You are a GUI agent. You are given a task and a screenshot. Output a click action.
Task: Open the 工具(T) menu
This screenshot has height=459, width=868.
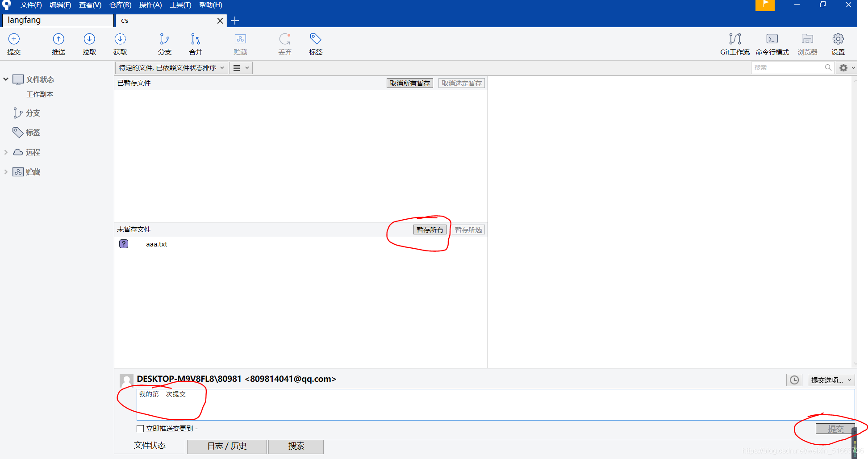[x=180, y=5]
